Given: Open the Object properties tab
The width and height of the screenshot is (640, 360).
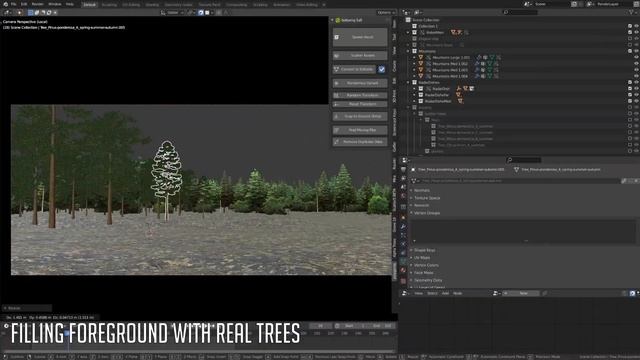Looking at the screenshot, I should tap(403, 217).
